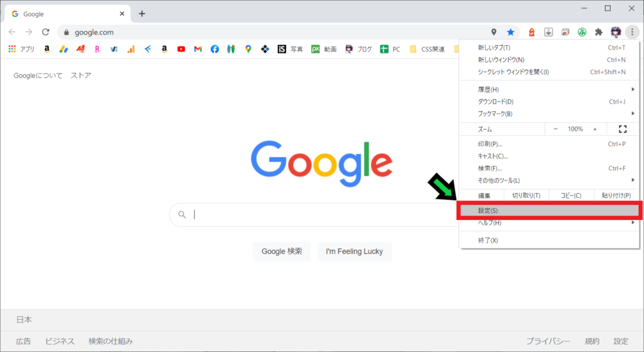Open the Gmail bookmark icon
The height and width of the screenshot is (352, 644).
[x=197, y=49]
